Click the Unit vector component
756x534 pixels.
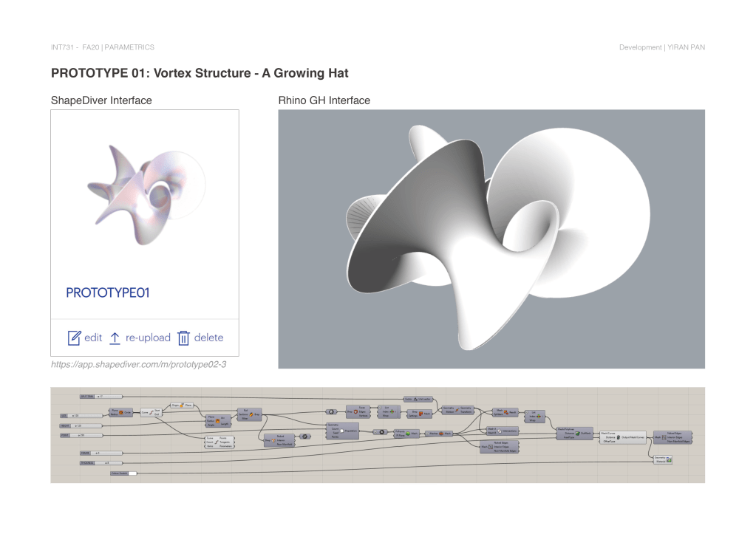click(421, 399)
